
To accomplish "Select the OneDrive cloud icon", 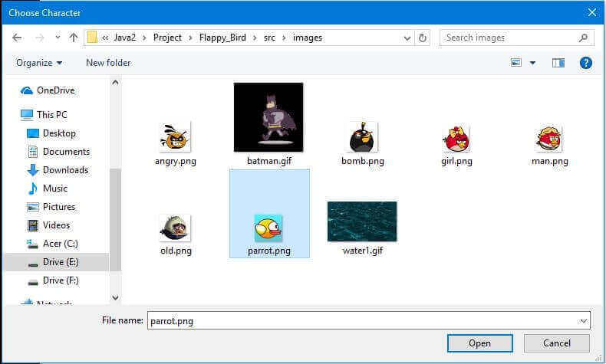I will 27,90.
